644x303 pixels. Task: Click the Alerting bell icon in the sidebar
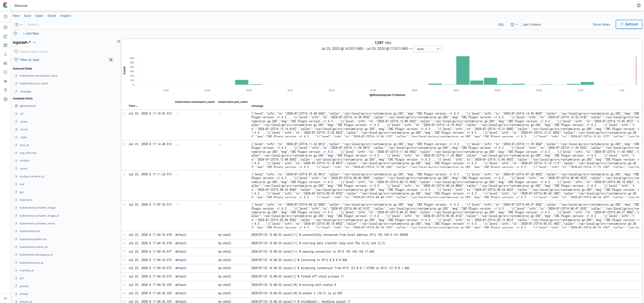coord(5,54)
